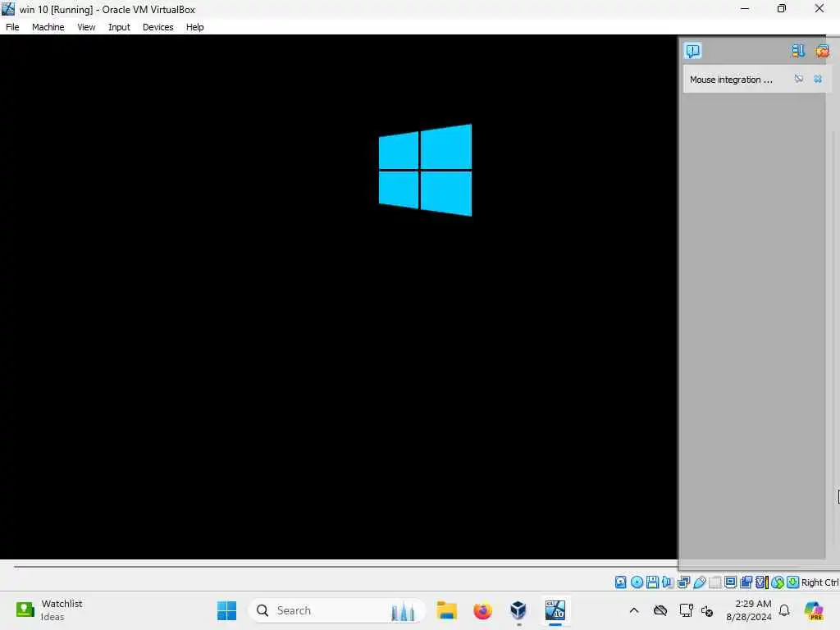Click the network adapters status icon
This screenshot has height=630, width=840.
tap(683, 582)
